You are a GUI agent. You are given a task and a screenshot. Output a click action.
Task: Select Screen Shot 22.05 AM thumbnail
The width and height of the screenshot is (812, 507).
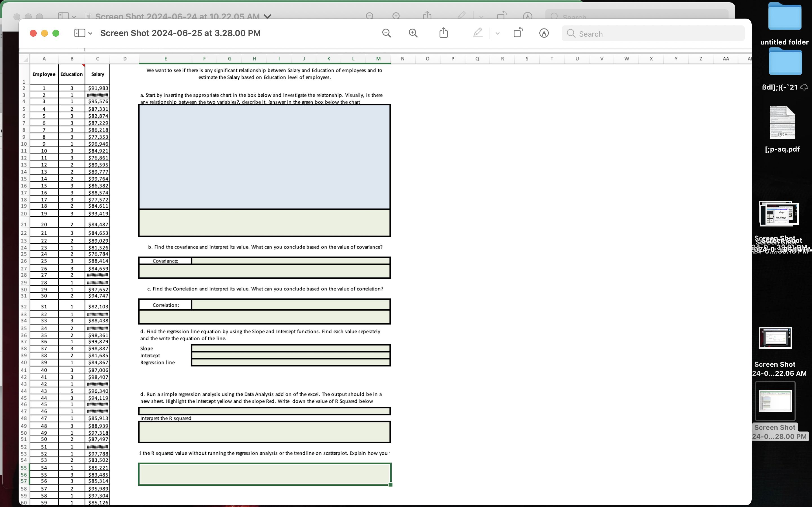[x=775, y=338]
